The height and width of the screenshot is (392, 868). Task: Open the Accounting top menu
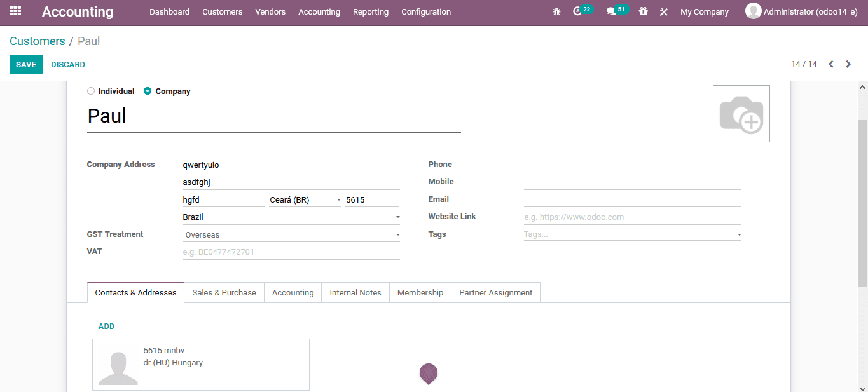tap(319, 11)
